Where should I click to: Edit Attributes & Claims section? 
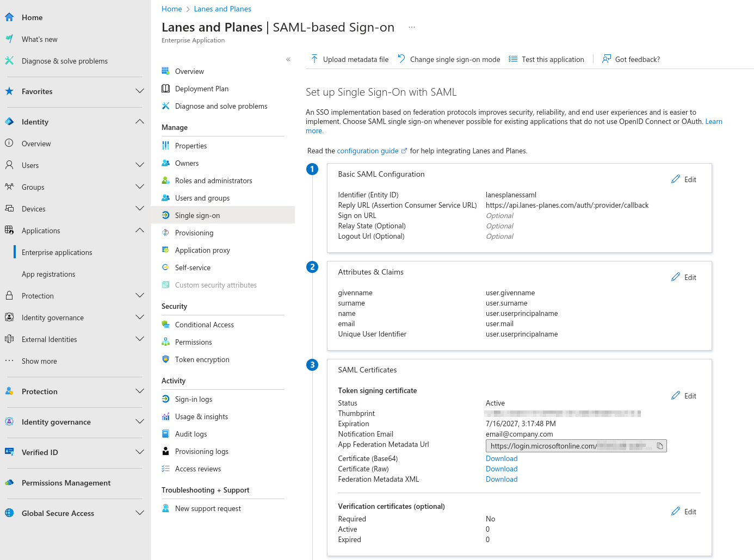coord(684,277)
